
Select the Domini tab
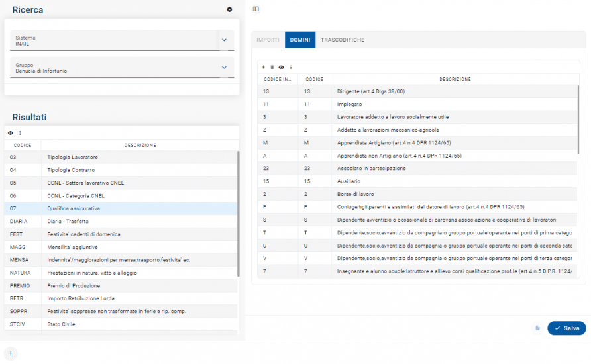[x=300, y=40]
